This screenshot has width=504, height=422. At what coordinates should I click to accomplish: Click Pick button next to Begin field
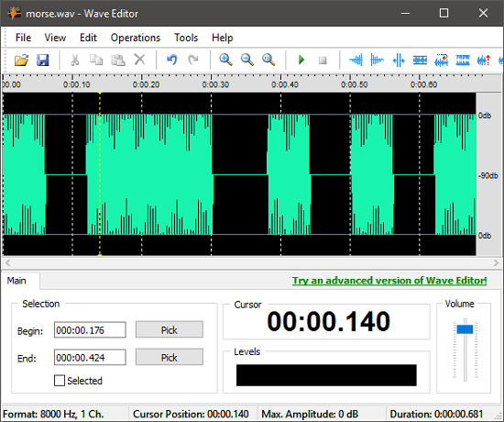click(170, 329)
